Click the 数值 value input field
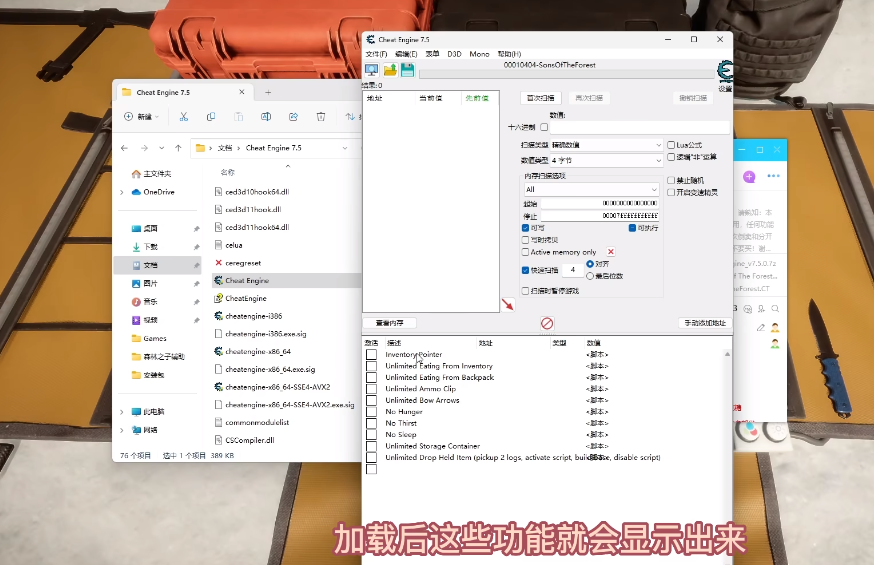Viewport: 874px width, 565px height. point(640,128)
